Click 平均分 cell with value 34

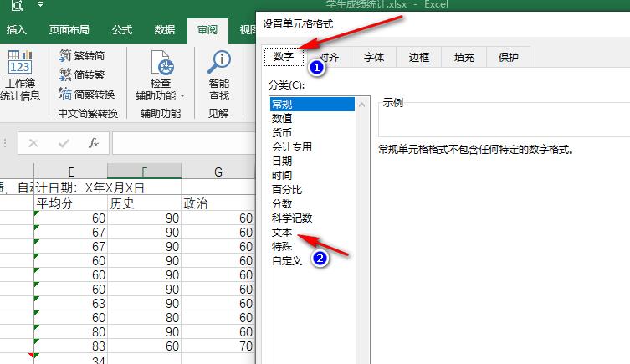[71, 359]
